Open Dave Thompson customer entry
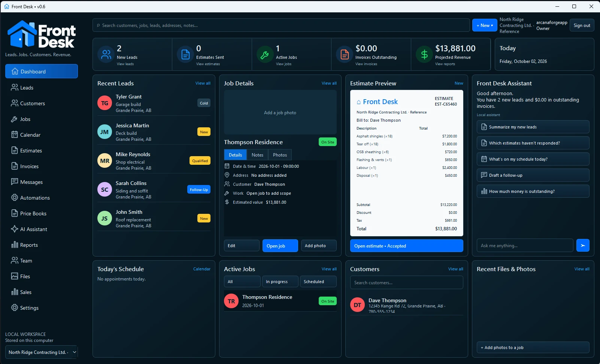 [x=407, y=305]
